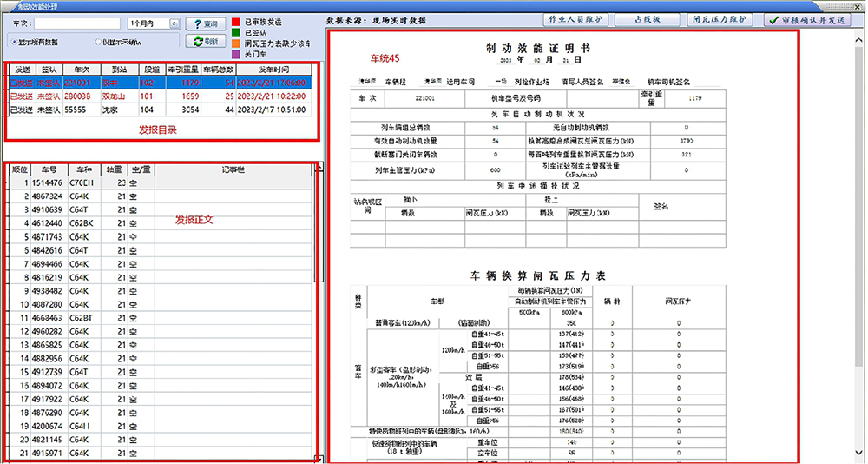Click the 查询 (query) button
868x464 pixels.
coord(207,23)
